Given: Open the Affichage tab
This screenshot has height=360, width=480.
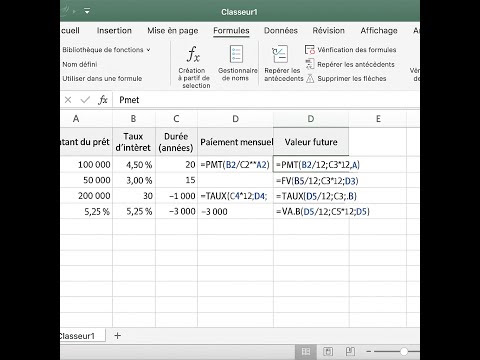Looking at the screenshot, I should [x=379, y=31].
